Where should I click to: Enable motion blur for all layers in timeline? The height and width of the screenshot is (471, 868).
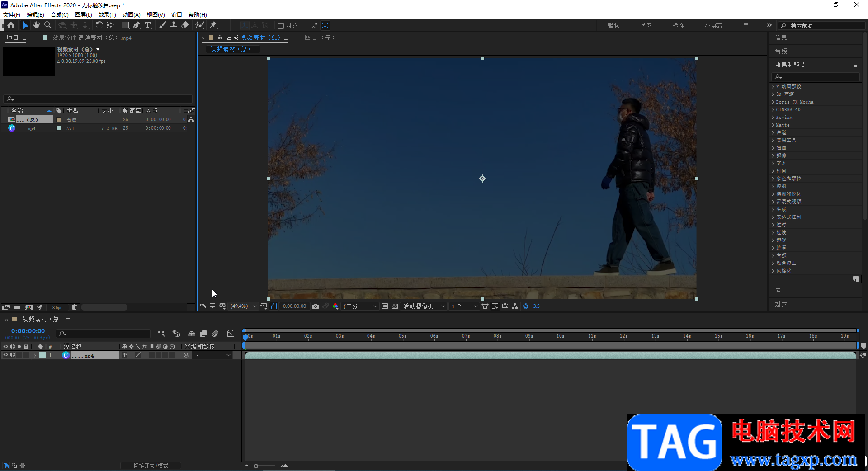coord(215,334)
